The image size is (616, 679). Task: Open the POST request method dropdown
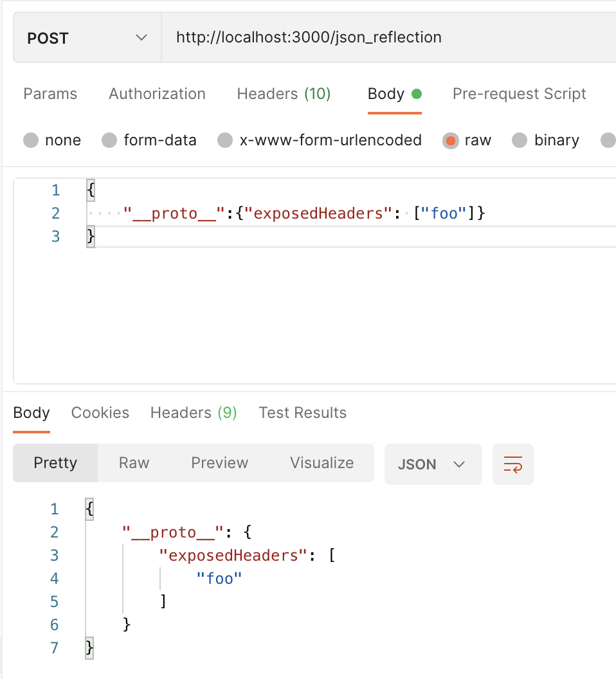tap(87, 37)
